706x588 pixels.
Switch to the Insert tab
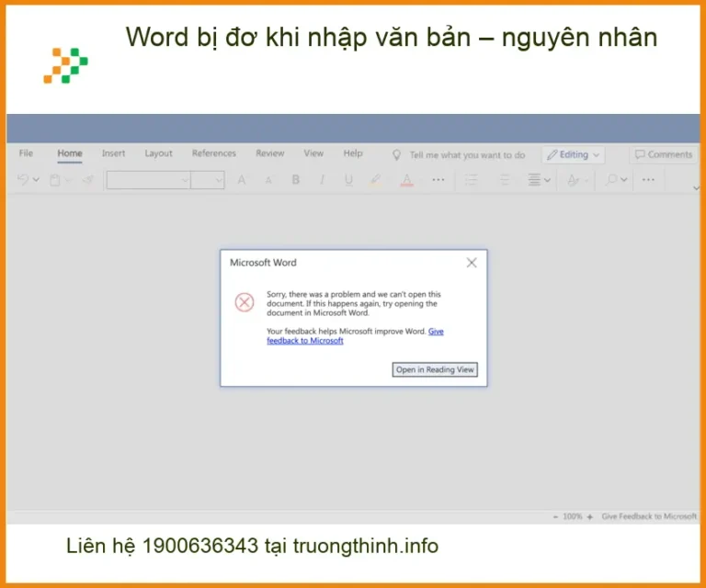coord(113,153)
